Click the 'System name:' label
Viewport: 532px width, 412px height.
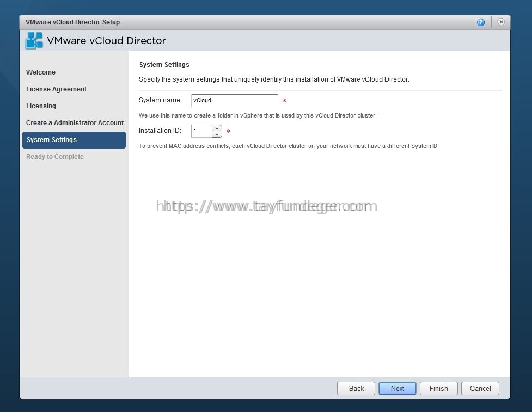coord(160,100)
